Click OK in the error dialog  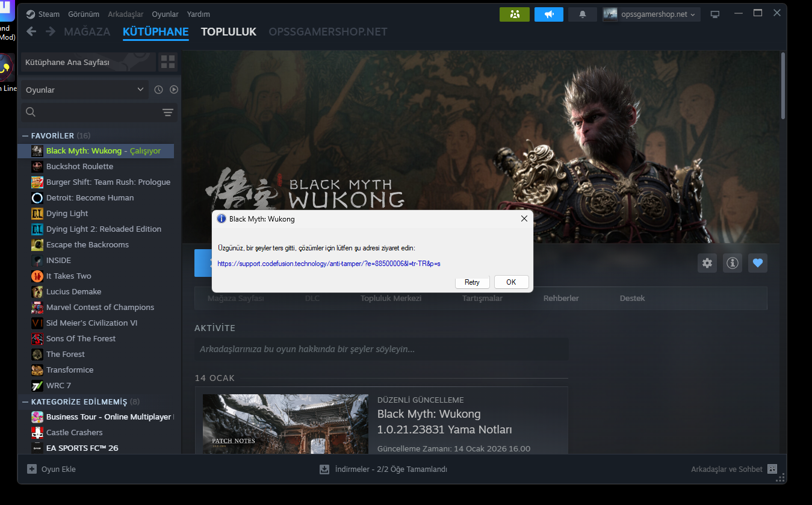511,282
